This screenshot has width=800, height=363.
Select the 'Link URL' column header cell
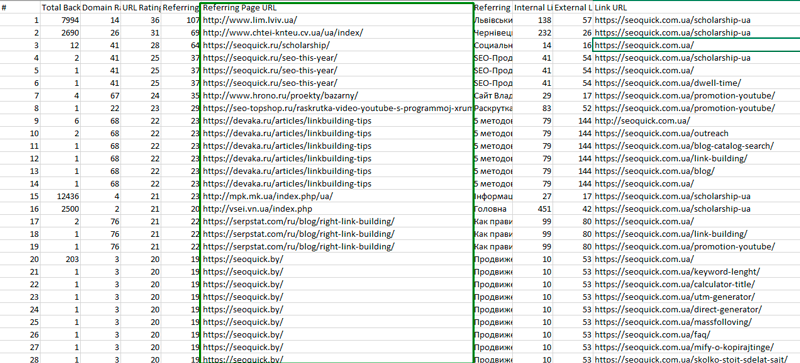696,8
